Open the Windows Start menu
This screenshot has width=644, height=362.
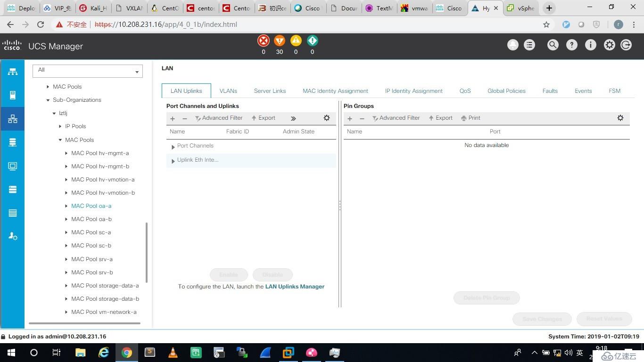(x=11, y=353)
